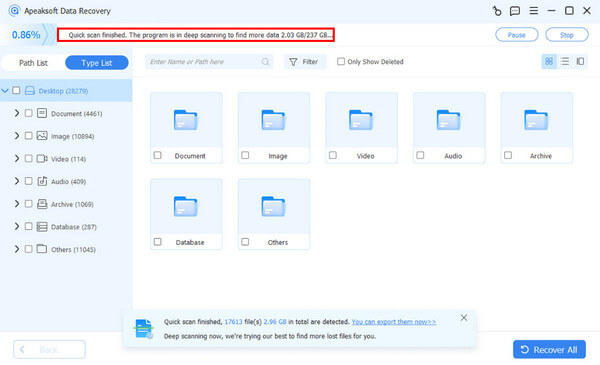Stop the scanning process
This screenshot has height=365, width=600.
coord(567,35)
